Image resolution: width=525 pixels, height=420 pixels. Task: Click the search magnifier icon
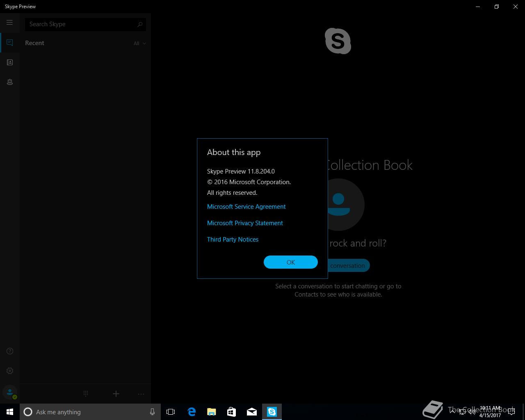(140, 24)
